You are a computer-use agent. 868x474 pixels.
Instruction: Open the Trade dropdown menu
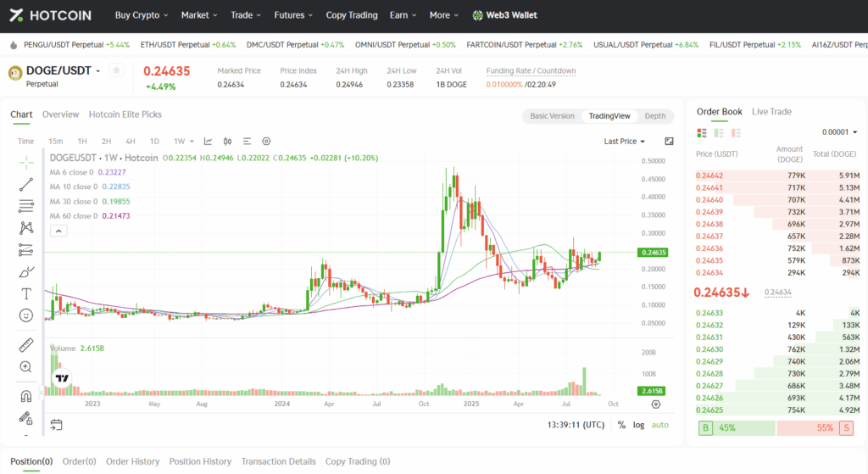(x=246, y=15)
